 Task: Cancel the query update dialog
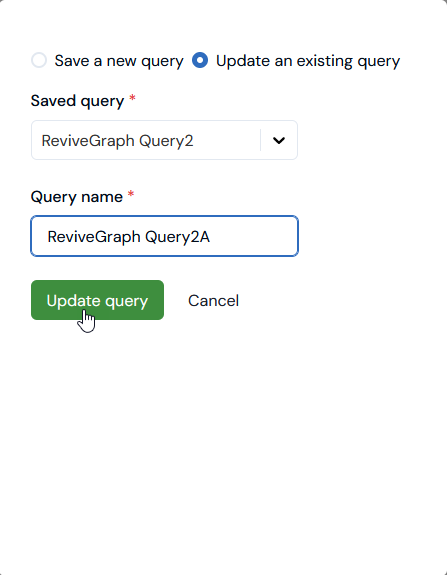pyautogui.click(x=213, y=301)
